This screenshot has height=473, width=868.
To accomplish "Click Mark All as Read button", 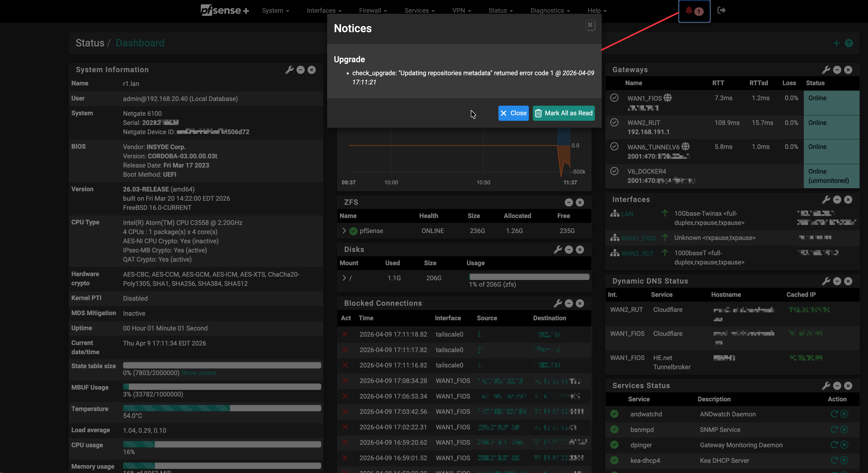I will point(563,113).
